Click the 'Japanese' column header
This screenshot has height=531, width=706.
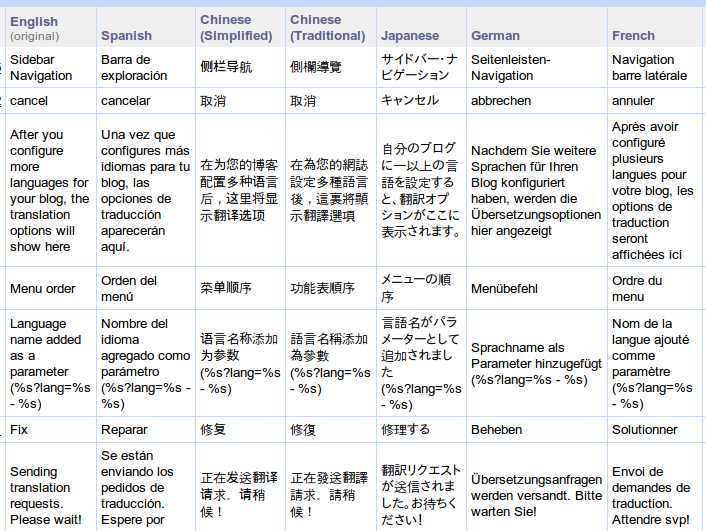click(x=421, y=27)
